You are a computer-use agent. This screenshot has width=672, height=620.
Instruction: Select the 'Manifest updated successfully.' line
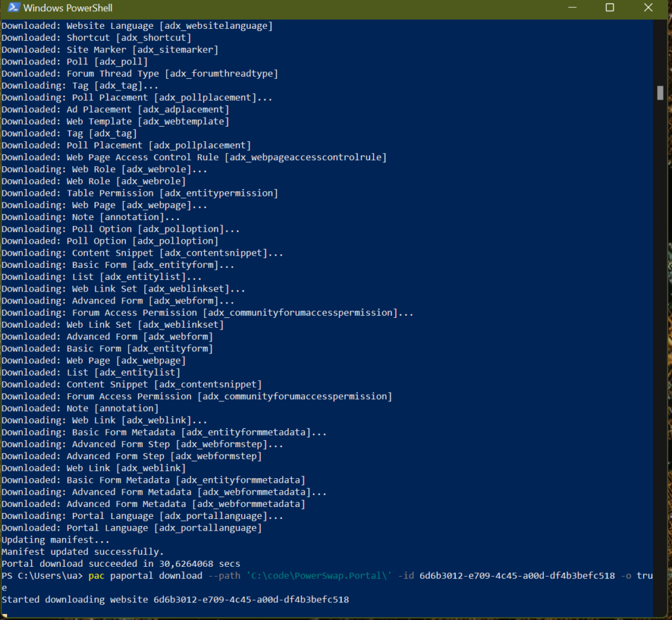pyautogui.click(x=83, y=552)
